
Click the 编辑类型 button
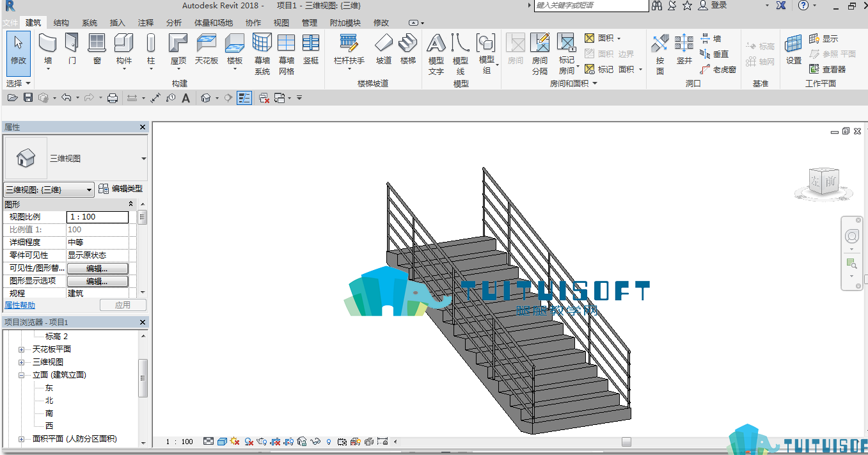click(121, 189)
